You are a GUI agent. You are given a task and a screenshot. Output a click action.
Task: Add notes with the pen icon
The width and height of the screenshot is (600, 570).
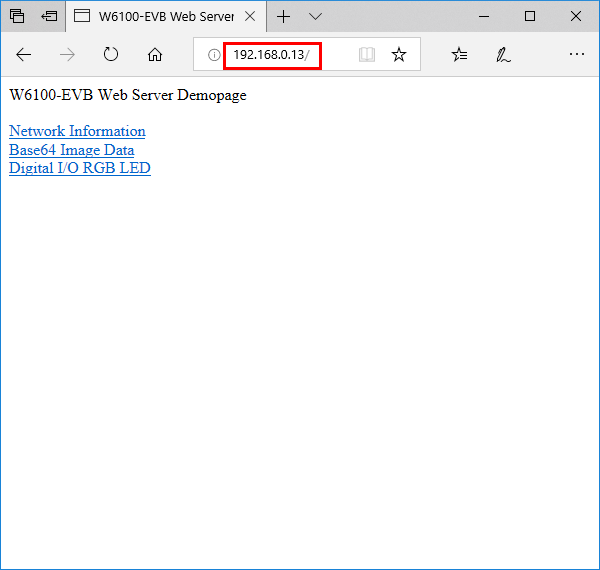(504, 55)
